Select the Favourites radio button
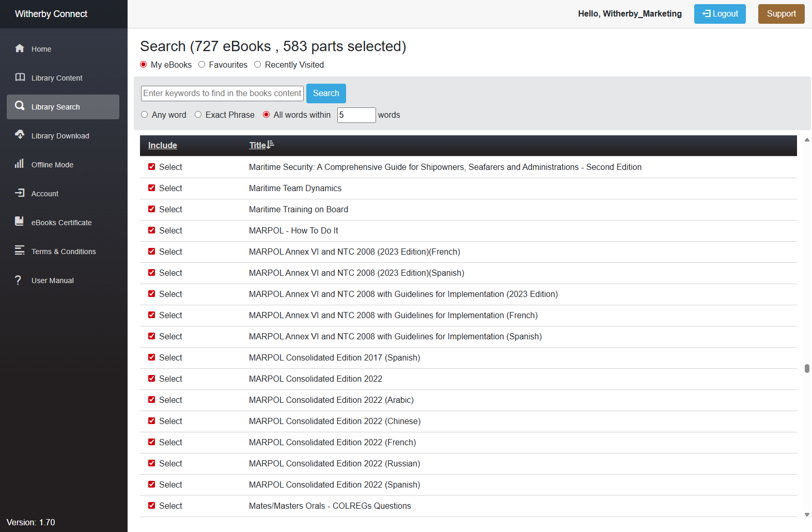 202,65
